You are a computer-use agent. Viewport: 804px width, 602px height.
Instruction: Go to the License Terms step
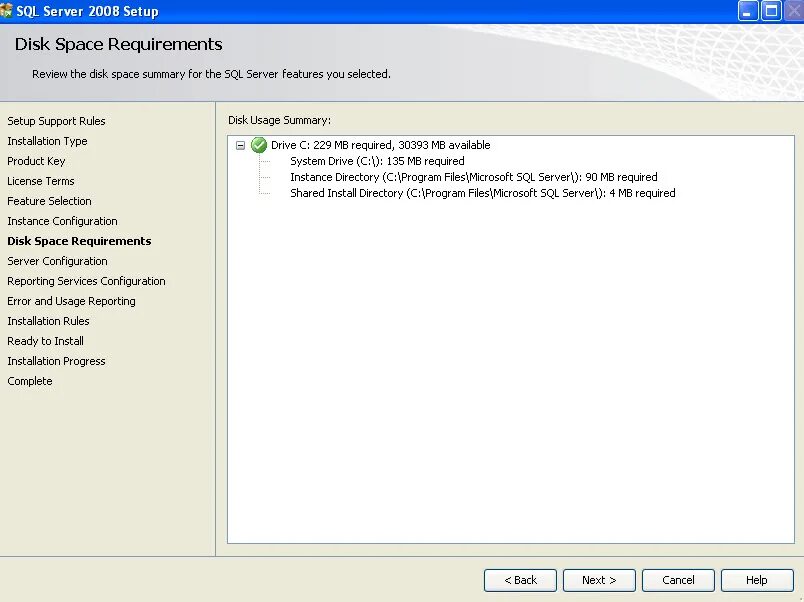(x=41, y=180)
